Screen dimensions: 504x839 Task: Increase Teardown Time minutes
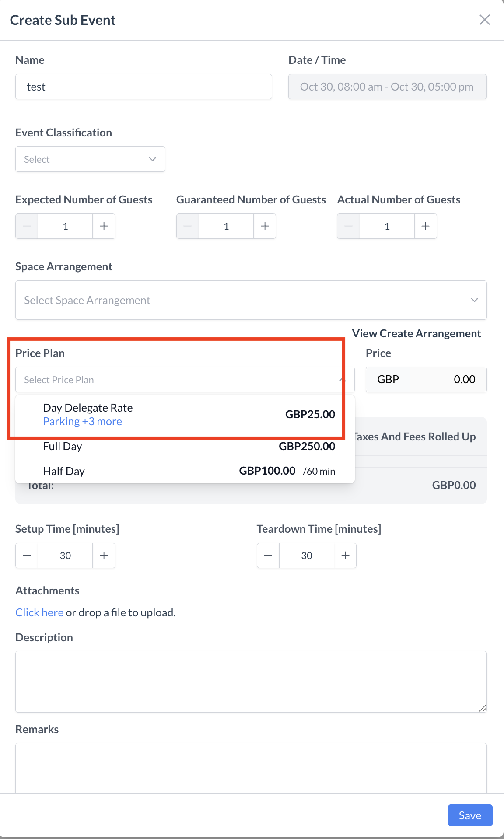click(x=345, y=556)
